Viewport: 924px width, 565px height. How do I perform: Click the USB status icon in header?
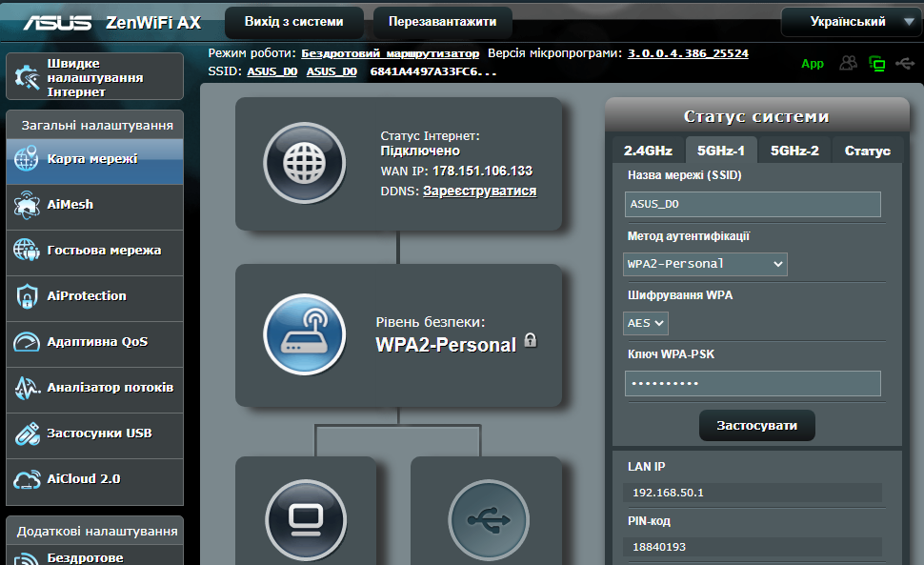click(x=905, y=63)
